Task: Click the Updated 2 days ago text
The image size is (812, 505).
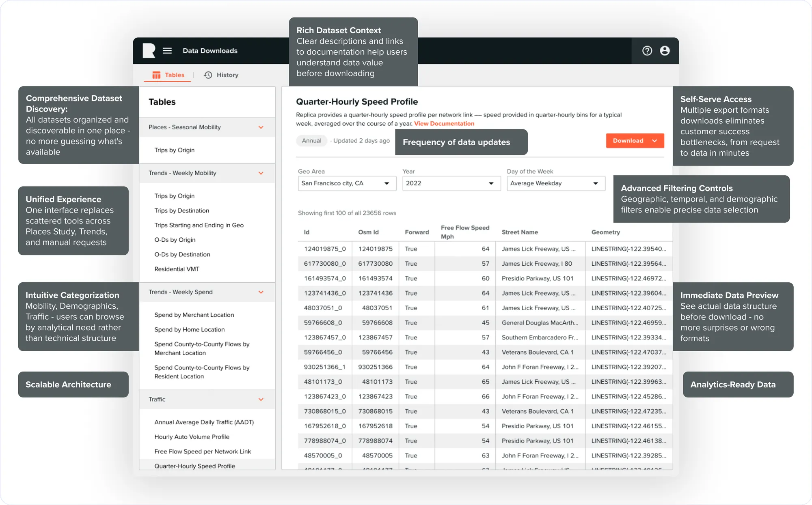Action: [x=361, y=141]
